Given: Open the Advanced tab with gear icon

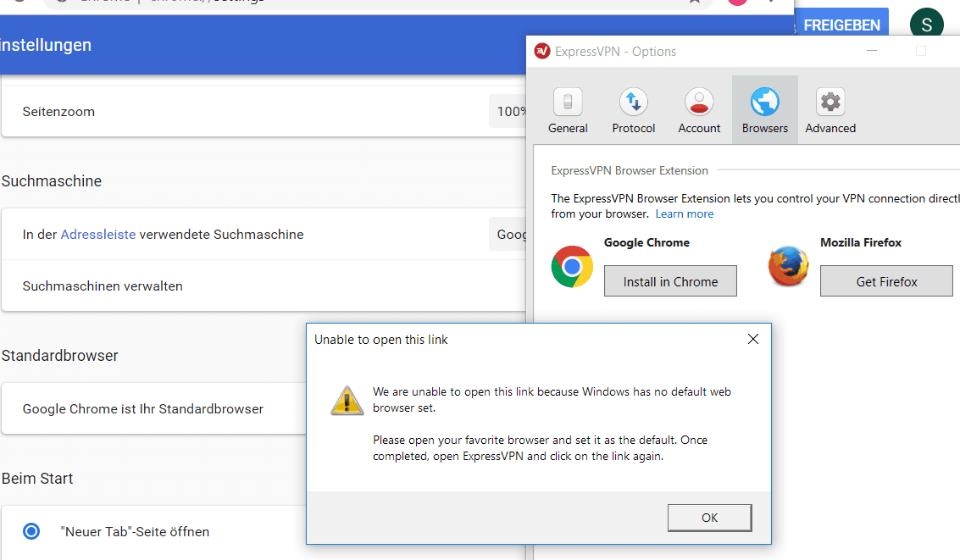Looking at the screenshot, I should (x=830, y=111).
